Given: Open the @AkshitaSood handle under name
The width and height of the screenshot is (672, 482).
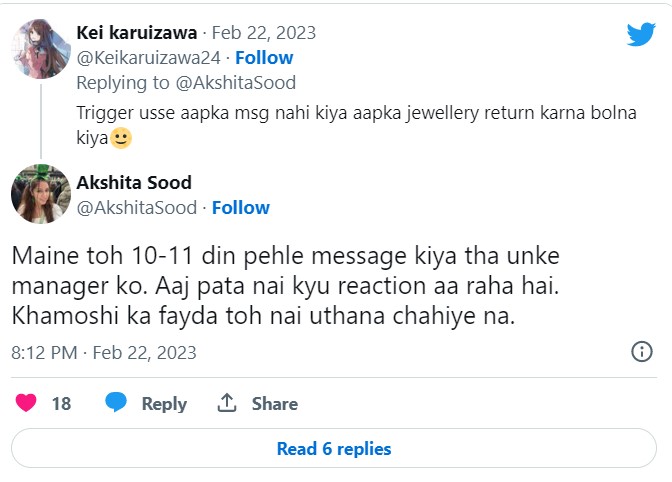Looking at the screenshot, I should [x=137, y=207].
